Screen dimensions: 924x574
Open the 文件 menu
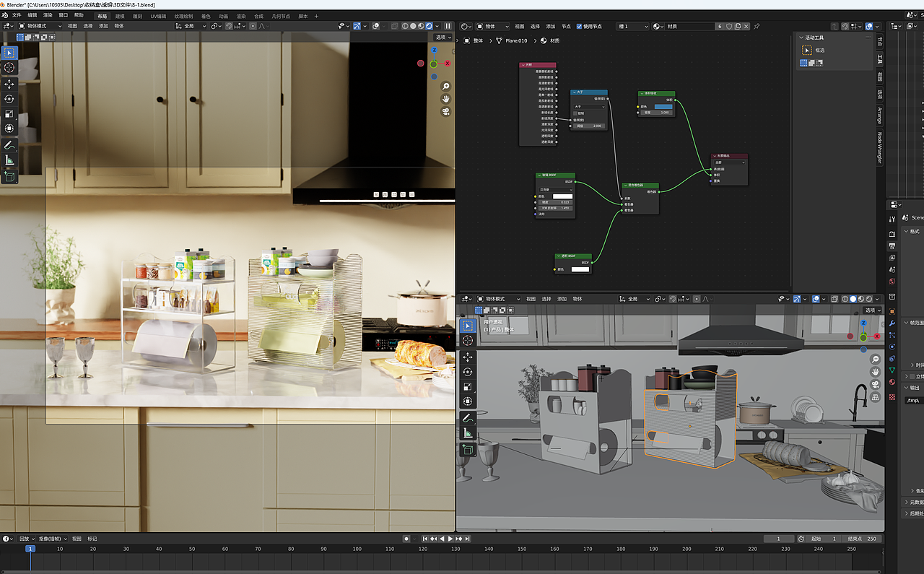tap(17, 15)
